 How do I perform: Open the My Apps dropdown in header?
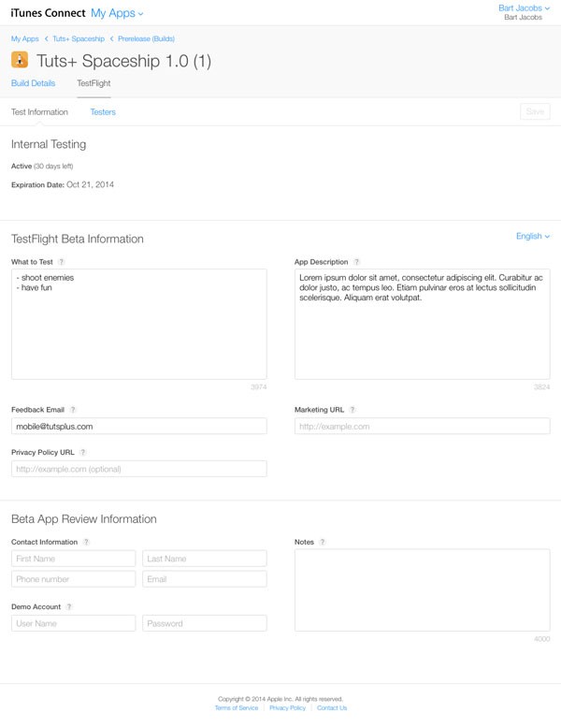click(117, 13)
